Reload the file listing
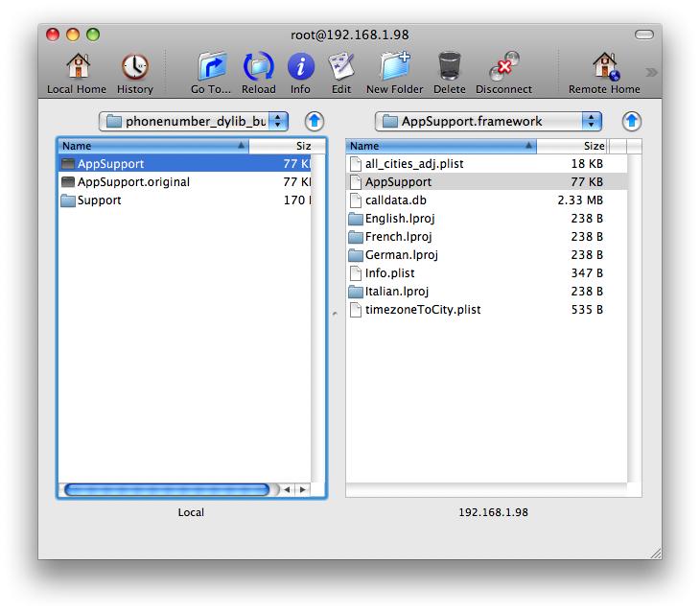 pos(259,67)
